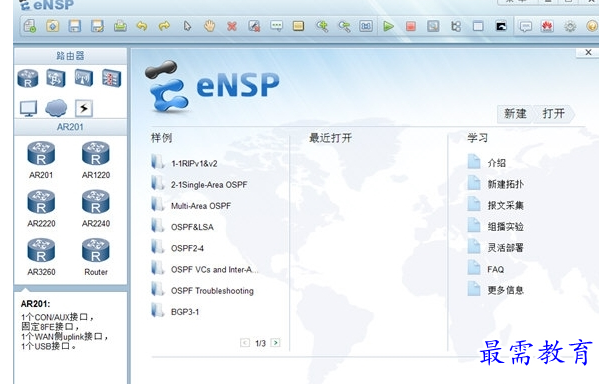The height and width of the screenshot is (384, 601).
Task: Click the yellow rectangle palette icon
Action: click(298, 26)
